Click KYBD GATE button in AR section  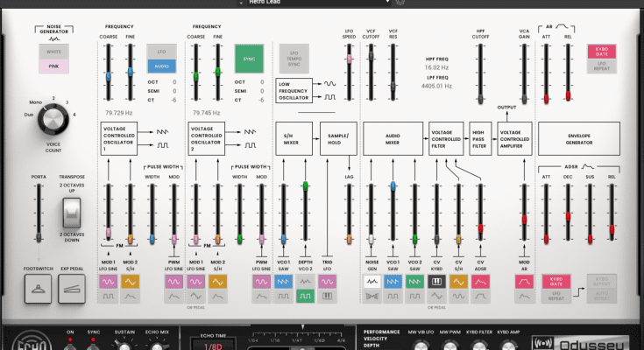click(x=600, y=53)
